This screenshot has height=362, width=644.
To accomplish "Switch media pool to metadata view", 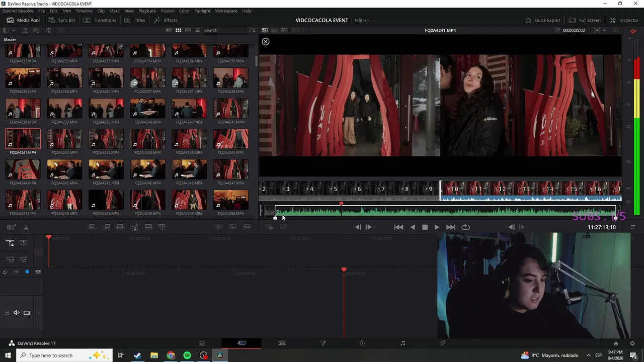I will point(169,30).
